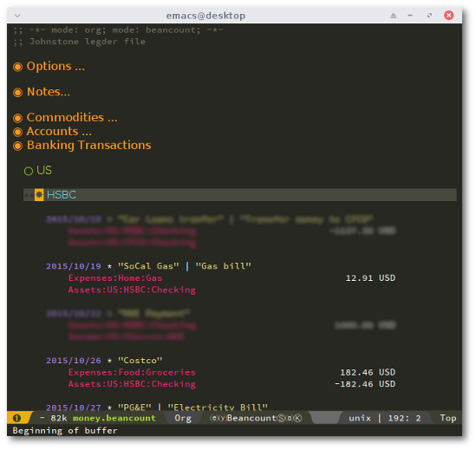Click the unix line-ending indicator

tap(360, 418)
